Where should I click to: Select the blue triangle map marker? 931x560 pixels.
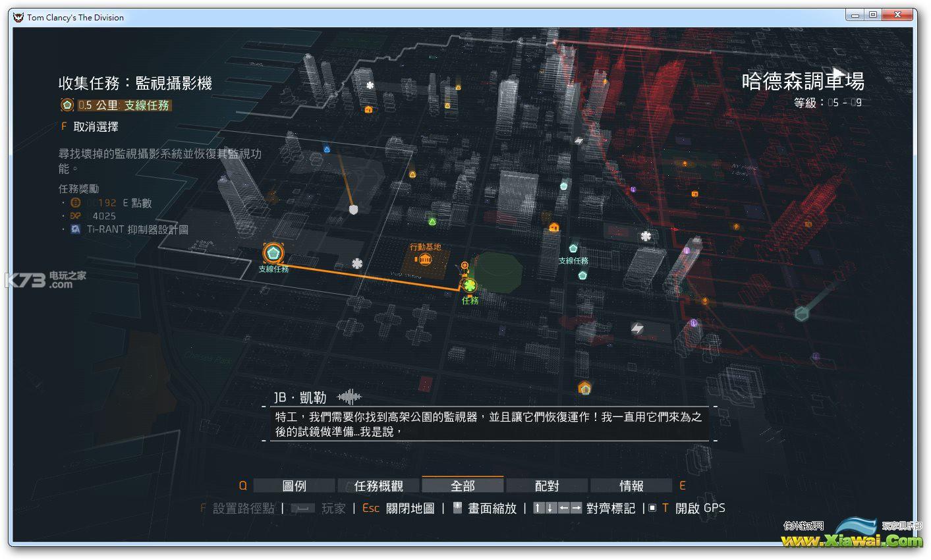point(327,150)
